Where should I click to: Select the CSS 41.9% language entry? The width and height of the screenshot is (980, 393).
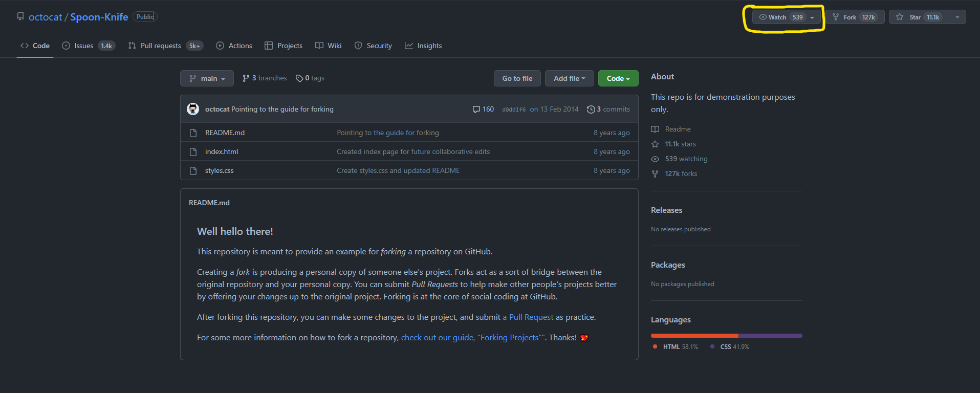(x=730, y=346)
